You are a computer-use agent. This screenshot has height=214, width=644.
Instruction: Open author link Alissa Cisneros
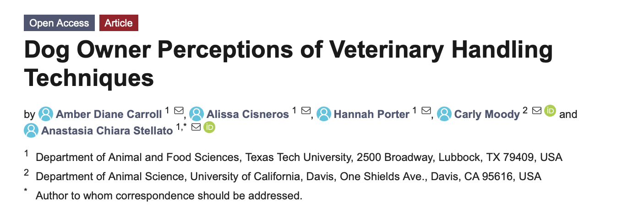[248, 114]
